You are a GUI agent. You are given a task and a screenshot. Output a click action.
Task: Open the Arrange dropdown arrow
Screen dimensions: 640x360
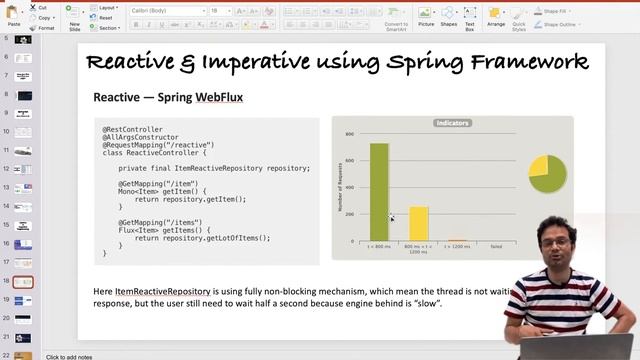pos(504,12)
